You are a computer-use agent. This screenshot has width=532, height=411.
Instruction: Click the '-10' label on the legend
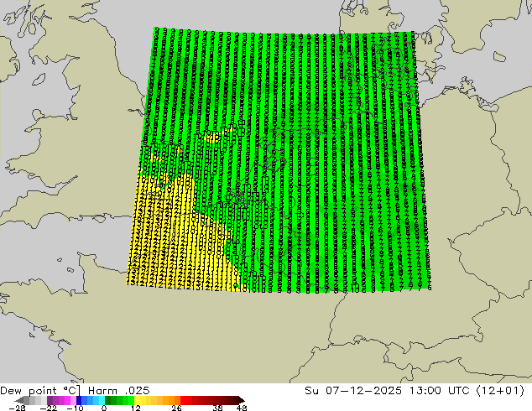tap(75, 408)
